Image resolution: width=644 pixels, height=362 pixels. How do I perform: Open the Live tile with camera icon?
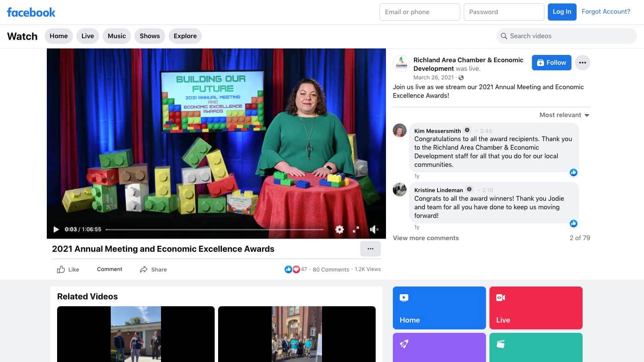[x=535, y=308]
